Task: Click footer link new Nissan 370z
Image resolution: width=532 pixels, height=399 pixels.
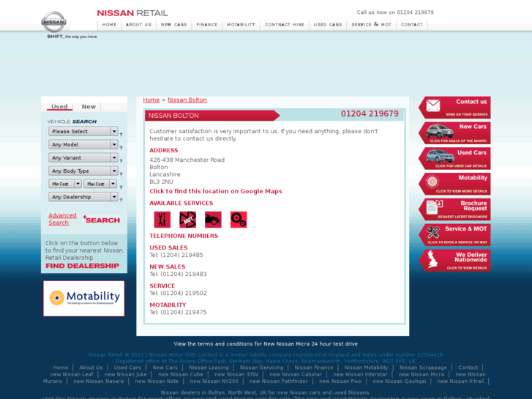Action: [236, 374]
